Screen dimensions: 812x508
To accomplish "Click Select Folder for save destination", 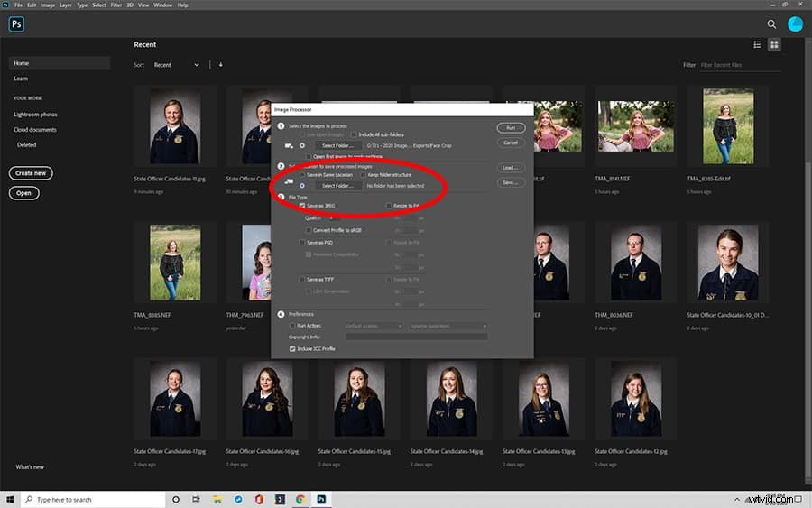I will (x=338, y=185).
